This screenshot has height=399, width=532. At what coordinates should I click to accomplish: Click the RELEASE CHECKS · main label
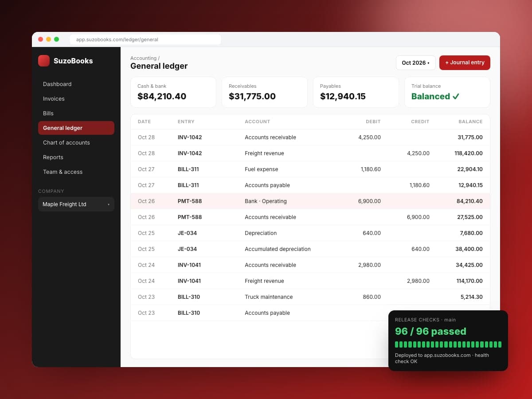[x=425, y=320]
